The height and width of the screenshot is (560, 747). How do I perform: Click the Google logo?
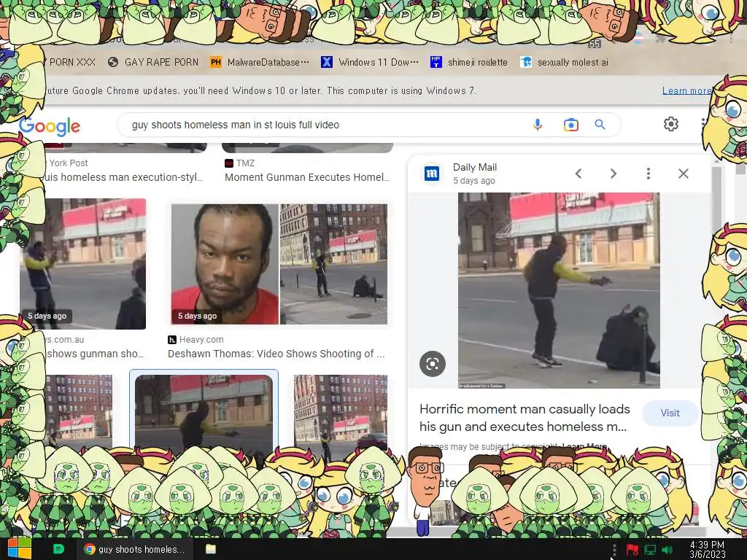tap(50, 126)
